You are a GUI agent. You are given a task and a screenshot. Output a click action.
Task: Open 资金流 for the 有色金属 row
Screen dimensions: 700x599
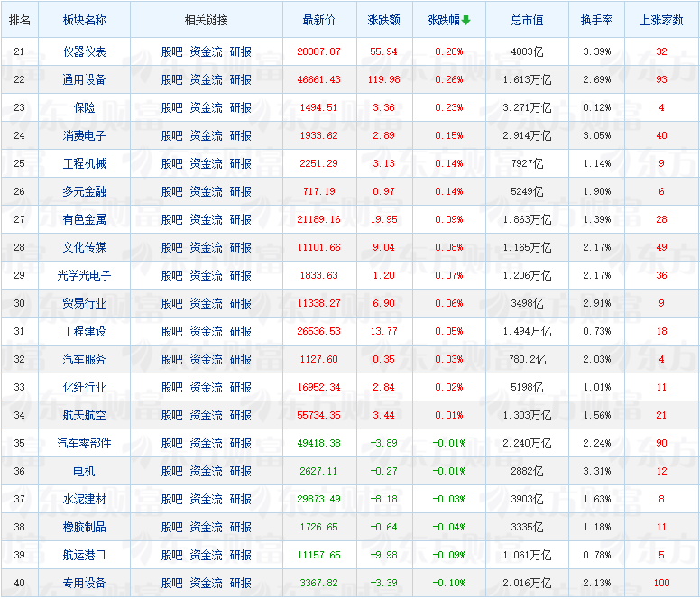[x=206, y=219]
